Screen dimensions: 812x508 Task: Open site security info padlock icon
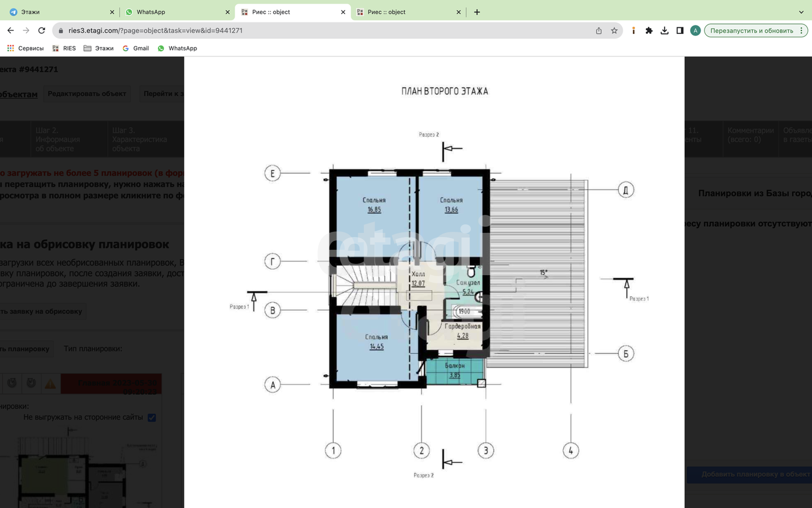(60, 30)
